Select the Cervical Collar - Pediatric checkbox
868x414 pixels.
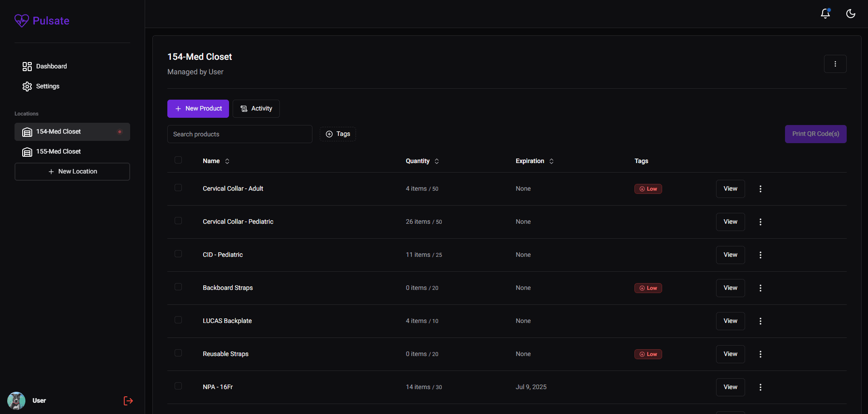click(x=178, y=221)
